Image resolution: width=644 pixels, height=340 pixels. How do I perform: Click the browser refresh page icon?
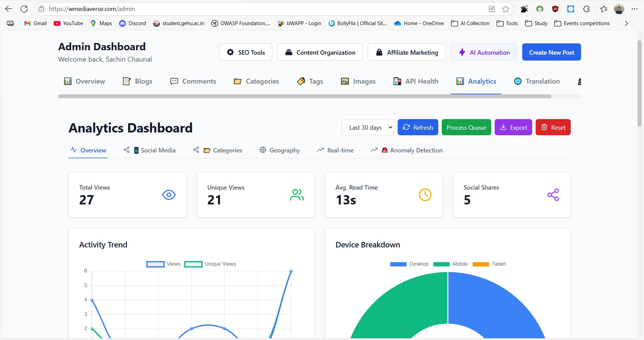coord(24,9)
